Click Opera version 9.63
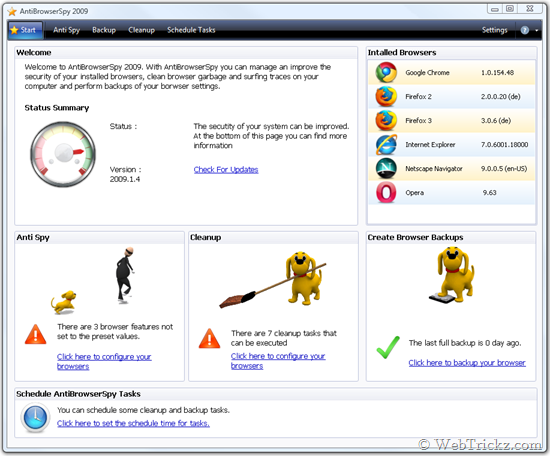 point(489,193)
